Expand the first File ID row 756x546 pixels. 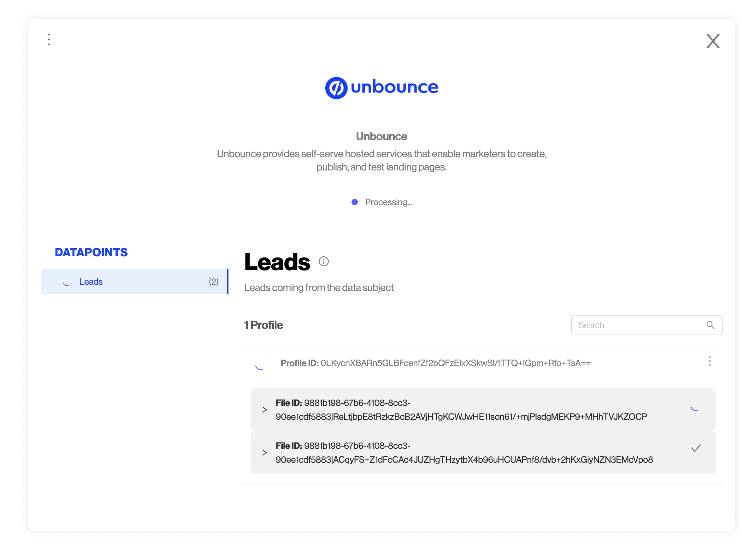coord(264,410)
